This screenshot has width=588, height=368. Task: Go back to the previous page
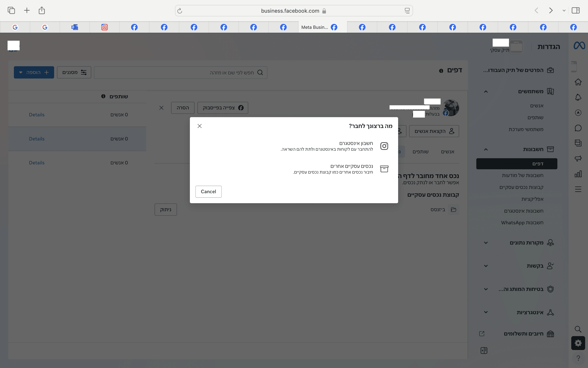click(x=537, y=10)
